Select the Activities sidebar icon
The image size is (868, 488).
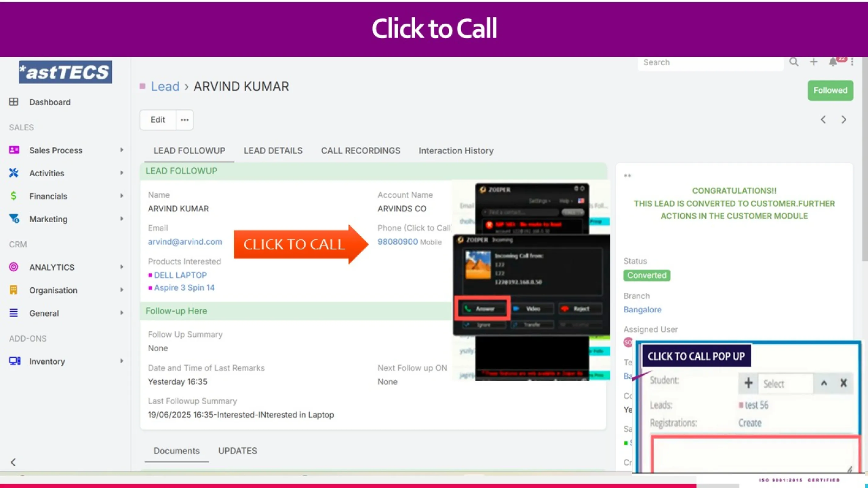[14, 173]
